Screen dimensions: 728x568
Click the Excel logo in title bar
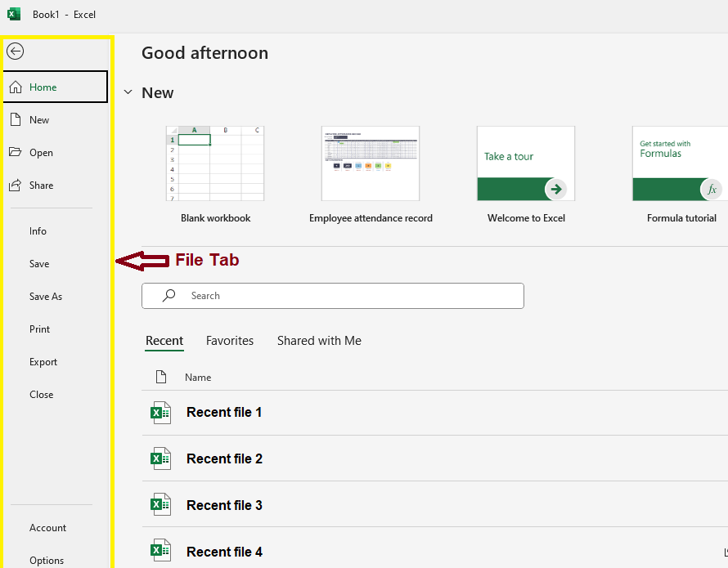pyautogui.click(x=13, y=14)
